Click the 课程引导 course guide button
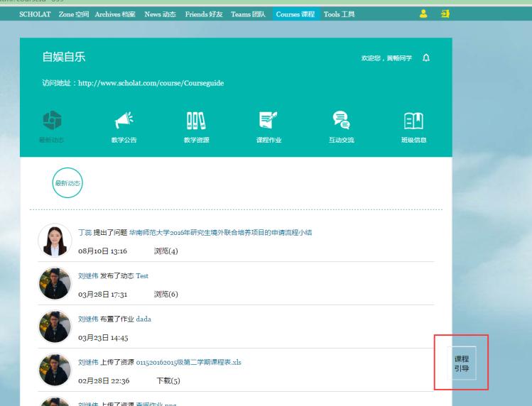 click(461, 363)
